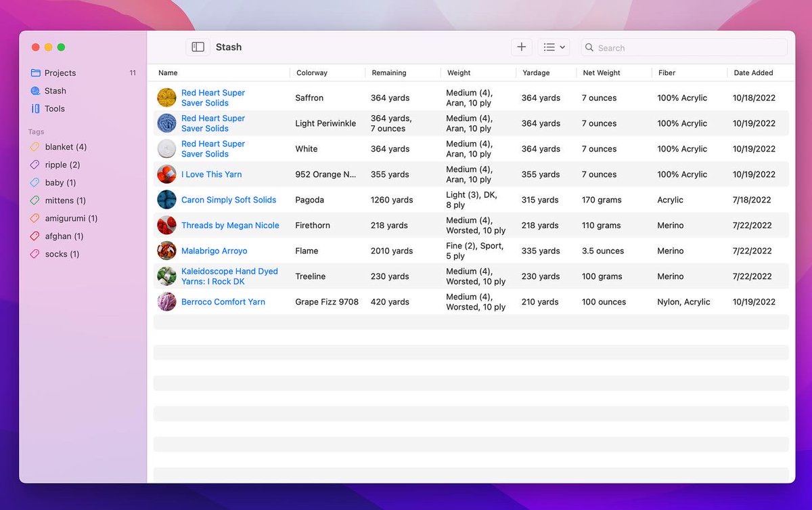Open Projects in the sidebar
Image resolution: width=812 pixels, height=510 pixels.
[x=60, y=73]
